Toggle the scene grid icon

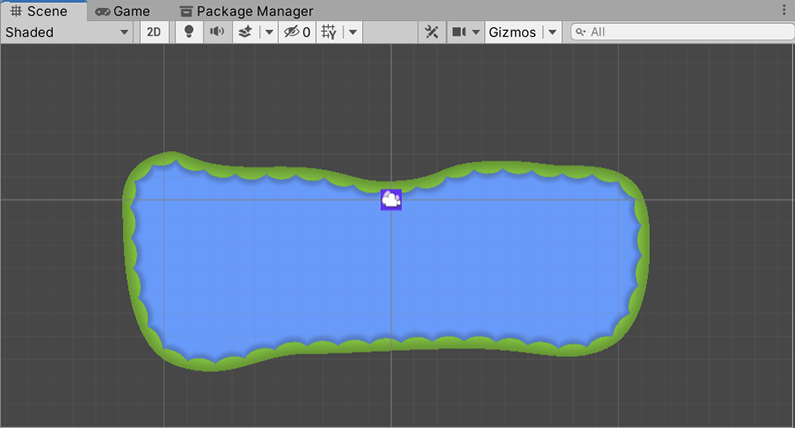pos(328,32)
